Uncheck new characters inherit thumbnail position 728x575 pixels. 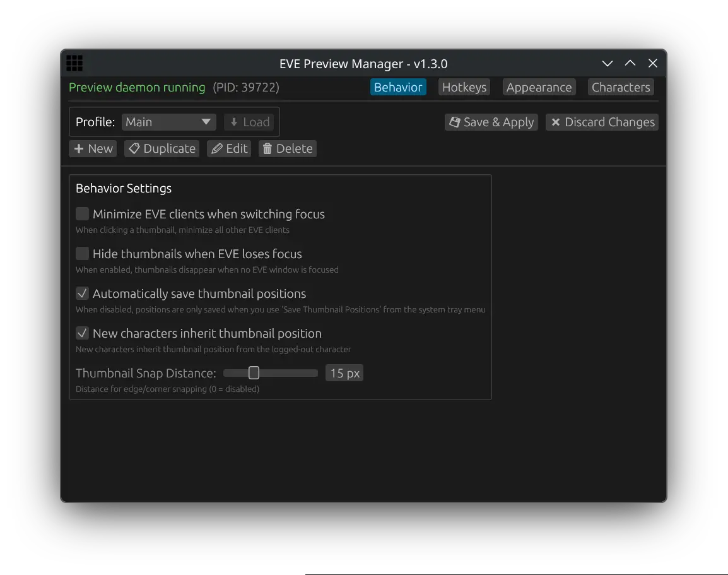coord(82,333)
